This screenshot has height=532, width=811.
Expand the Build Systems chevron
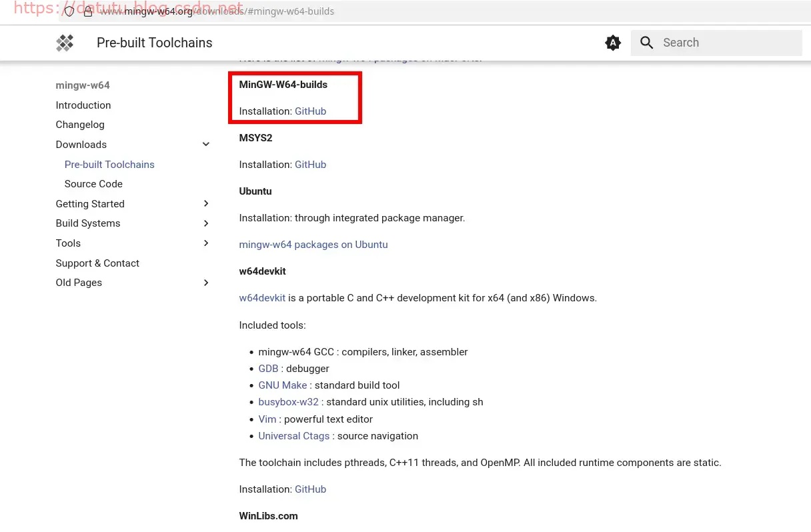pos(206,223)
